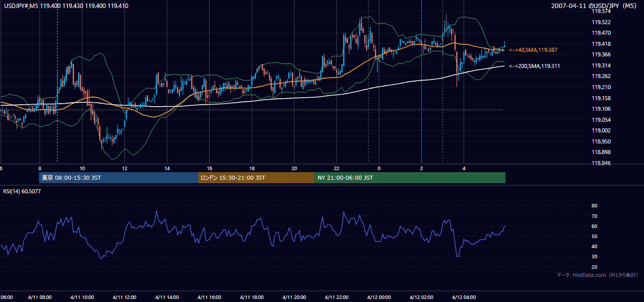Viewport: 644px width, 302px height.
Task: Click the 4/12 04:00 time label
Action: coord(464,297)
